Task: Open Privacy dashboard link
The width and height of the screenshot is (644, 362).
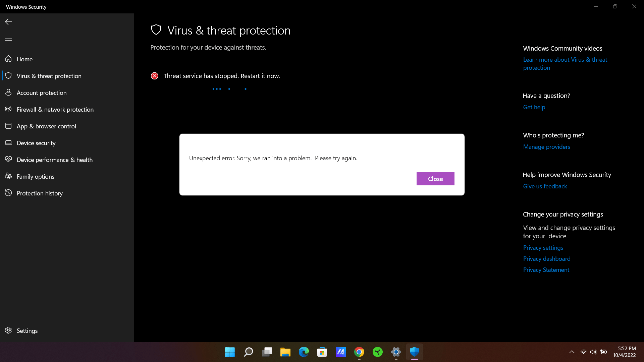Action: (x=546, y=259)
